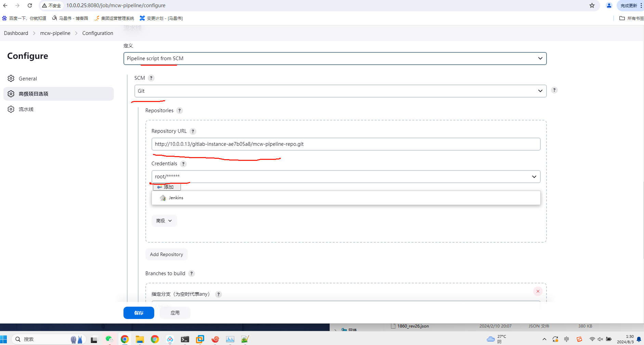Screen dimensions: 644x345
Task: Show help for Branches to build
Action: pyautogui.click(x=192, y=273)
